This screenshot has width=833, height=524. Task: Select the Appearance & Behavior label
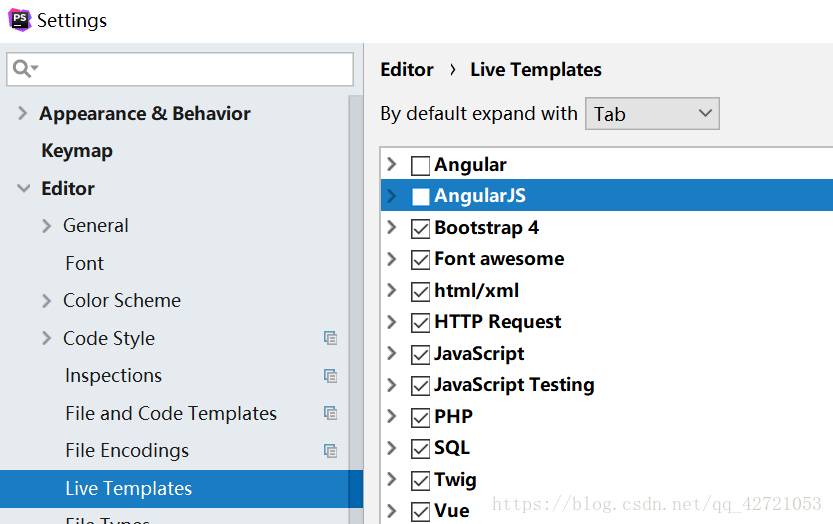point(144,114)
